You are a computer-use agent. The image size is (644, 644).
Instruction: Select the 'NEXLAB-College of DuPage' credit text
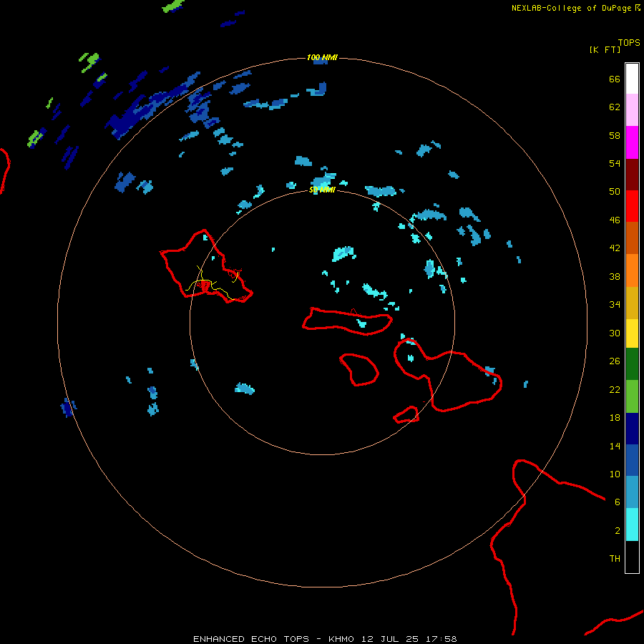571,8
